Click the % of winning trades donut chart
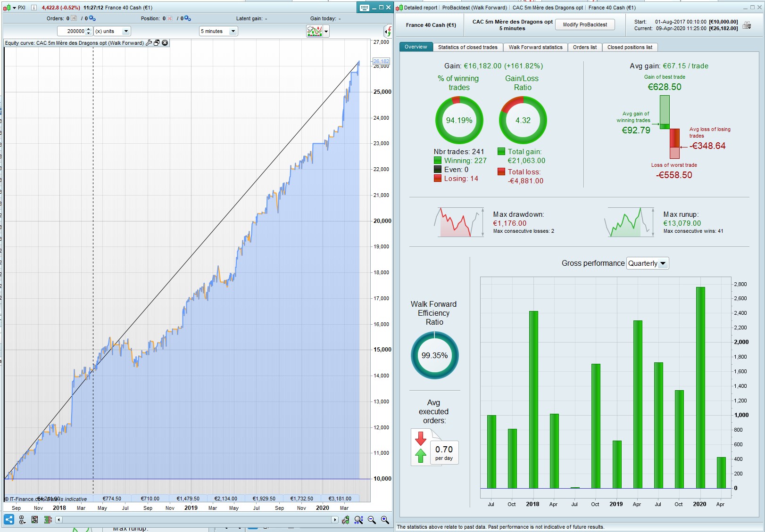765x532 pixels. (x=459, y=120)
